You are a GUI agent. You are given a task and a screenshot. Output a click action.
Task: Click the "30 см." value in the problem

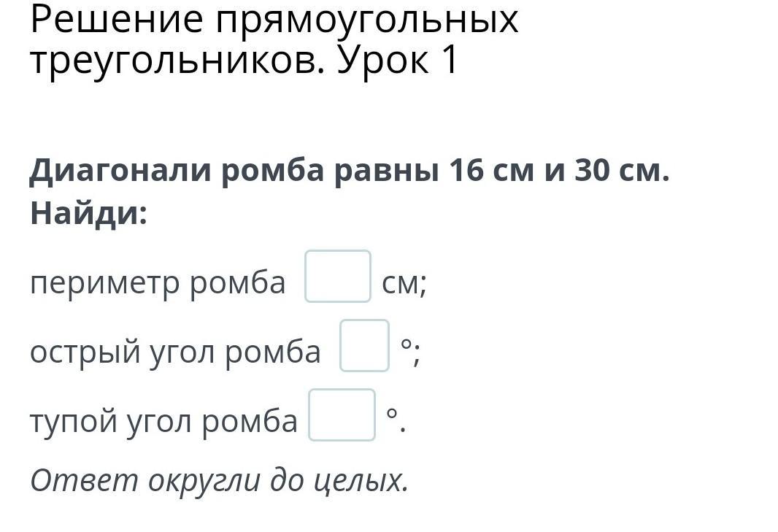(622, 171)
